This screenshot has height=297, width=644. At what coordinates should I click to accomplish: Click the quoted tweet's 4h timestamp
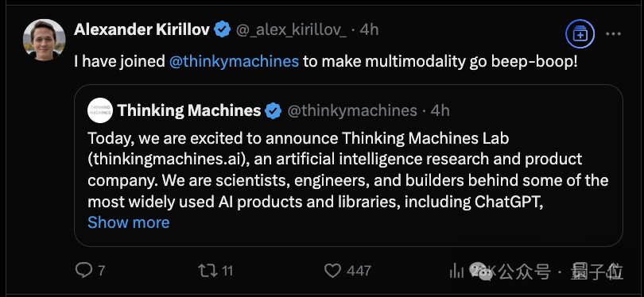click(x=440, y=110)
